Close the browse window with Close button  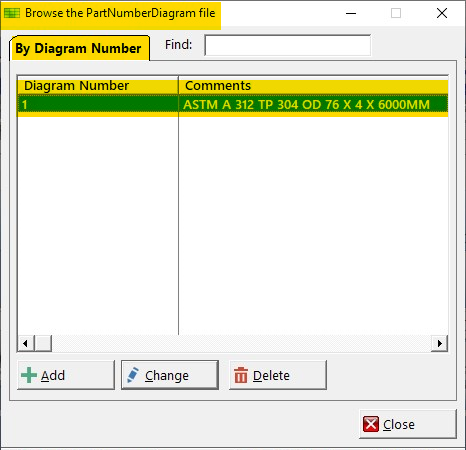pyautogui.click(x=408, y=424)
